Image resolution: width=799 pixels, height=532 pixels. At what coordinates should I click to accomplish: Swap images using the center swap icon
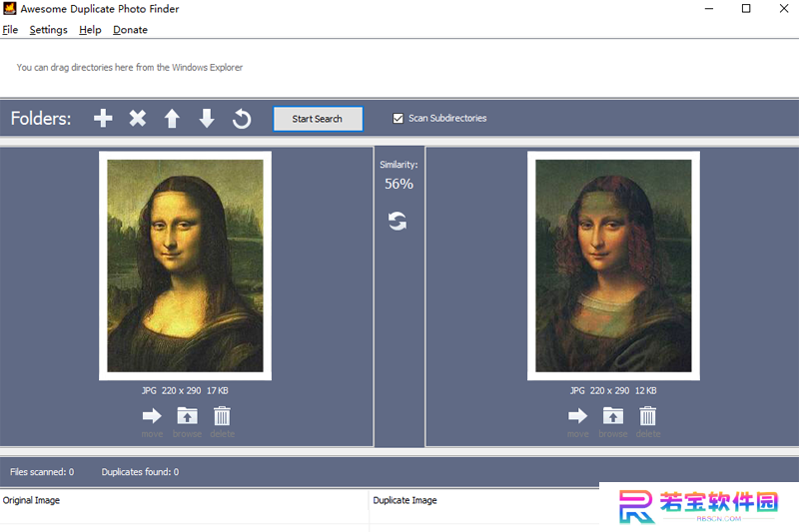coord(398,221)
